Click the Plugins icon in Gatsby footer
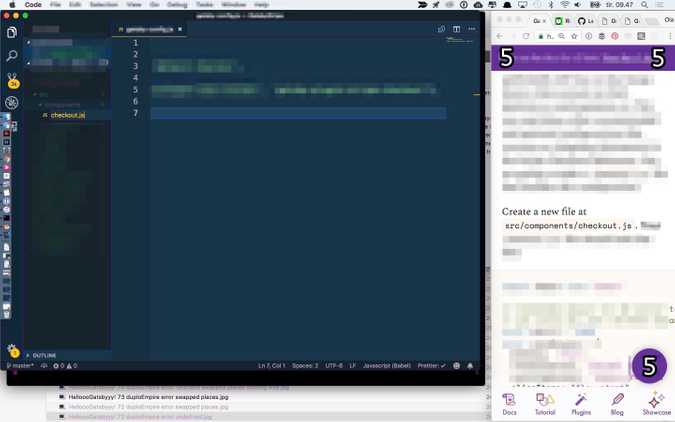This screenshot has height=422, width=675. pyautogui.click(x=581, y=402)
